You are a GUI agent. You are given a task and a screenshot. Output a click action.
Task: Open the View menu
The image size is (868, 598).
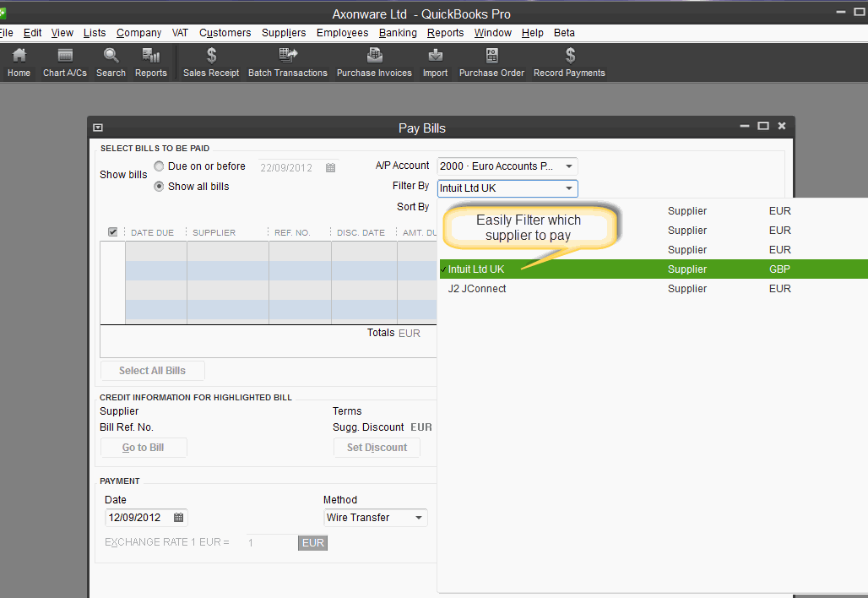coord(62,33)
